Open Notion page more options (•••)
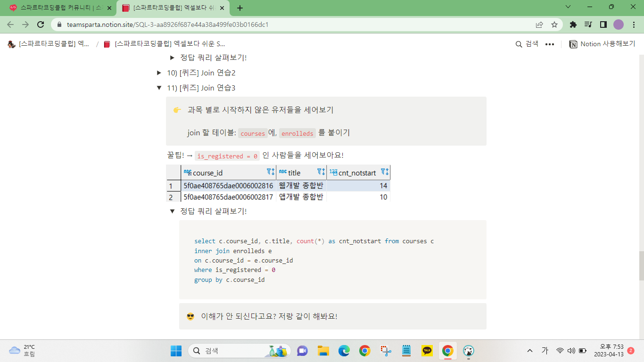Screen dimensions: 644x362 (550, 44)
